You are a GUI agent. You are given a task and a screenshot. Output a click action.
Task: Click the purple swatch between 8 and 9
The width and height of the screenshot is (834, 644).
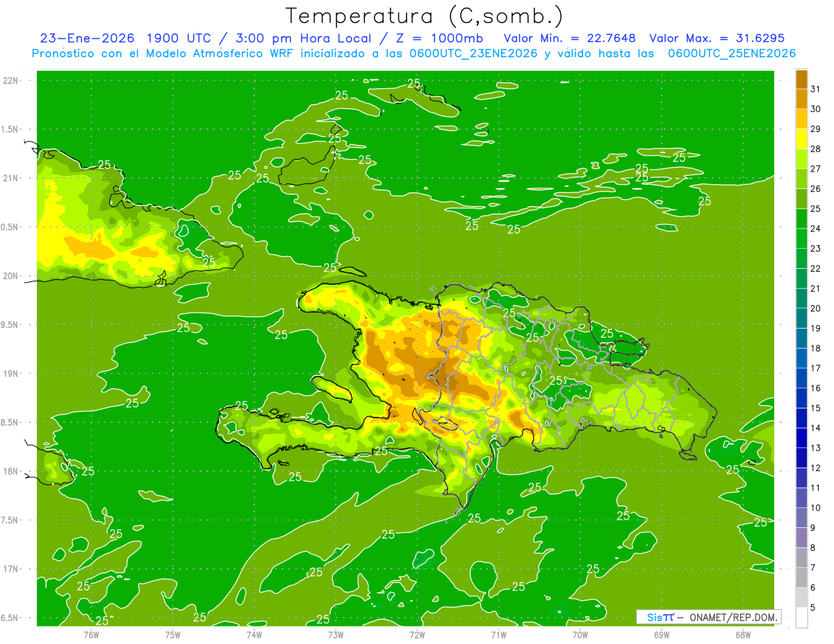click(x=801, y=538)
